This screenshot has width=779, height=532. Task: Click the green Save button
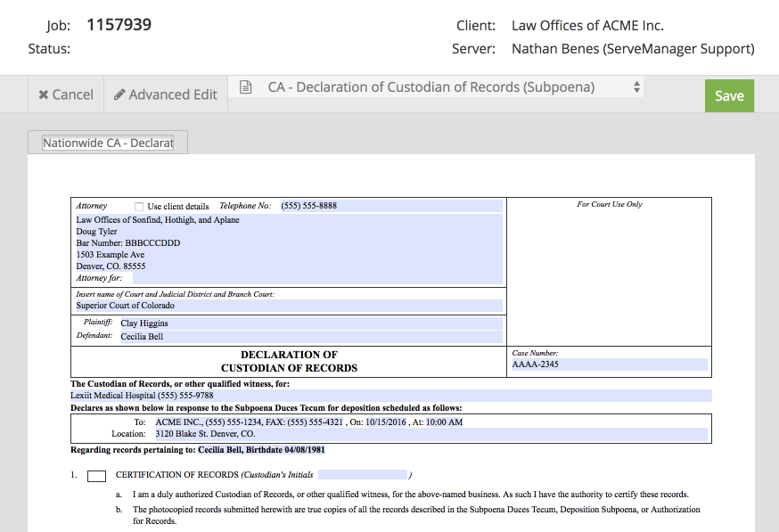pyautogui.click(x=729, y=95)
